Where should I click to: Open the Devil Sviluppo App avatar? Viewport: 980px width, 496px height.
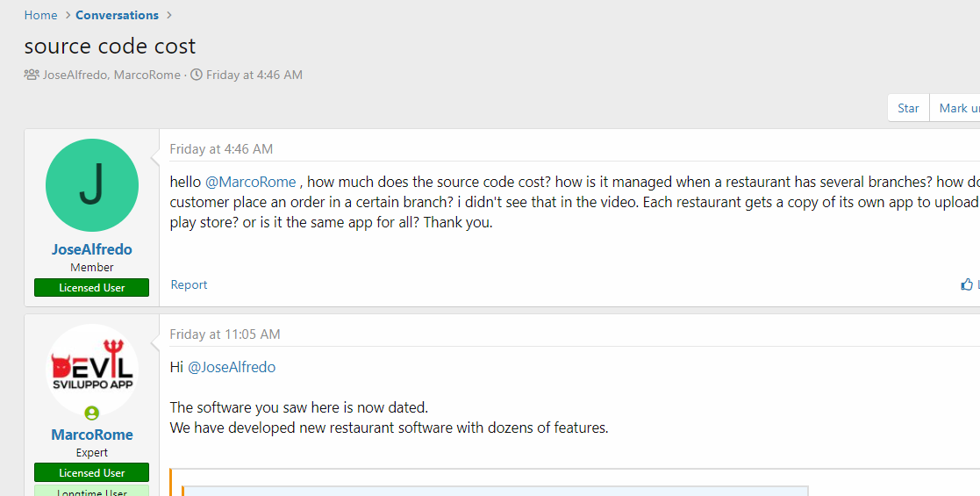click(92, 369)
